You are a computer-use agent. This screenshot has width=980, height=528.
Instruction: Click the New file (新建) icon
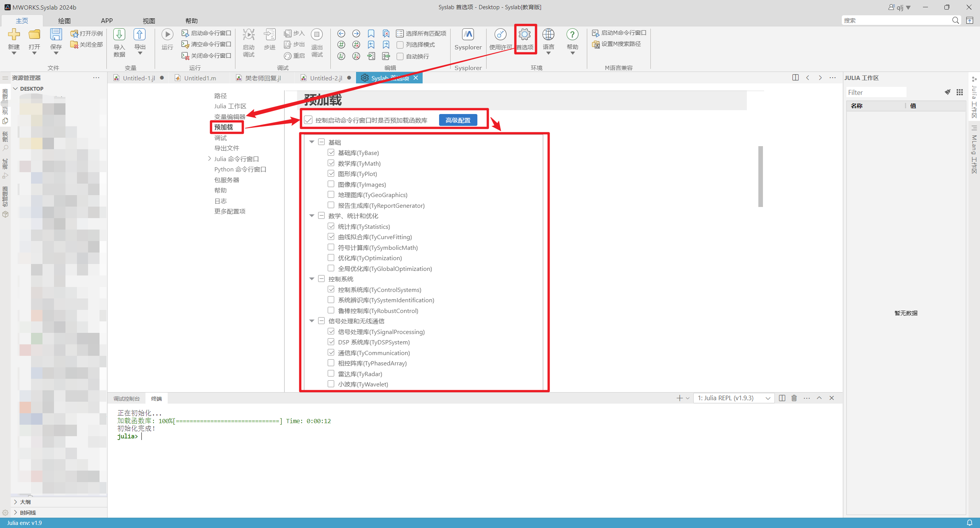[14, 34]
